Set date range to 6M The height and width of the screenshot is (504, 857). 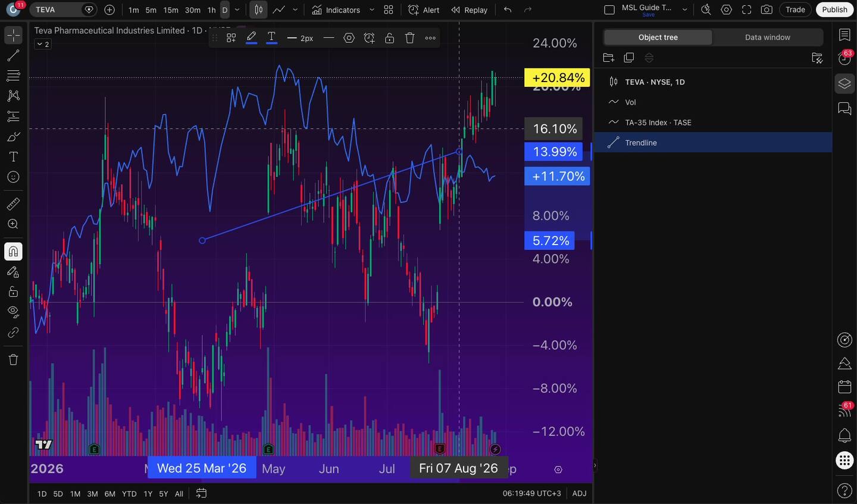pos(110,494)
